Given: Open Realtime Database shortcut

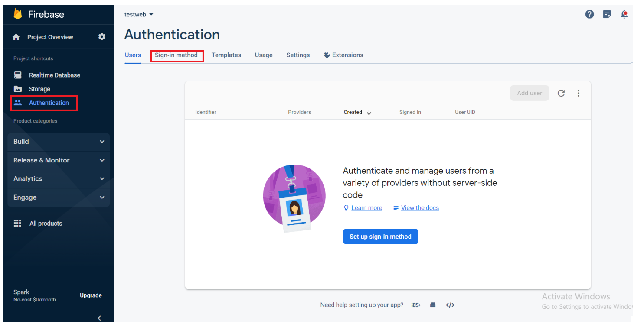Looking at the screenshot, I should (x=55, y=75).
